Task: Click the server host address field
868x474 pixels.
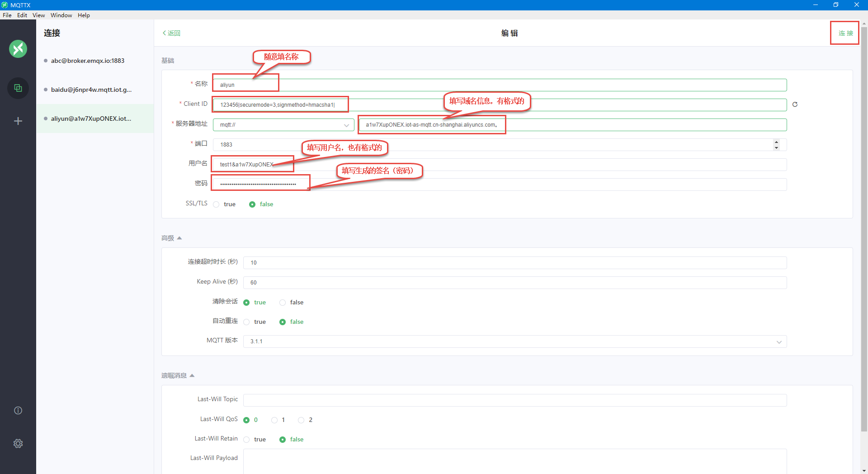Action: (x=573, y=125)
